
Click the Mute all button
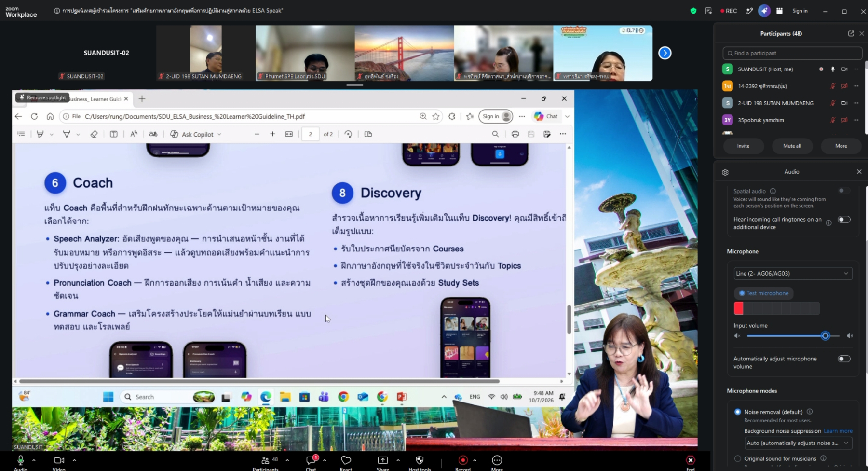pyautogui.click(x=792, y=146)
